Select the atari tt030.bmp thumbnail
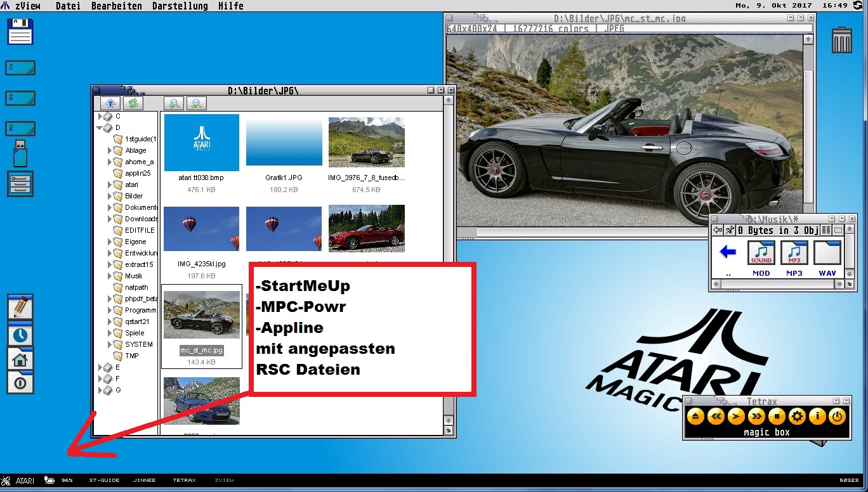 tap(201, 143)
